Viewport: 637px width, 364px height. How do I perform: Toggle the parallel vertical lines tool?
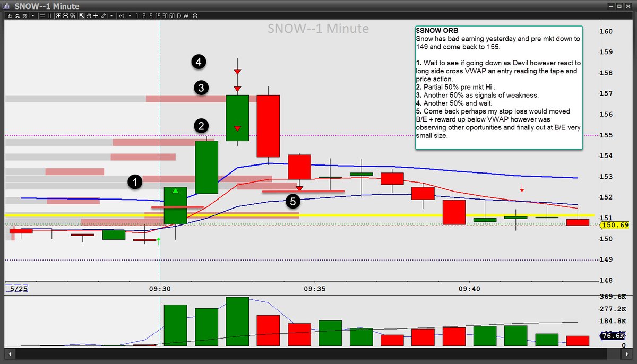[50, 16]
